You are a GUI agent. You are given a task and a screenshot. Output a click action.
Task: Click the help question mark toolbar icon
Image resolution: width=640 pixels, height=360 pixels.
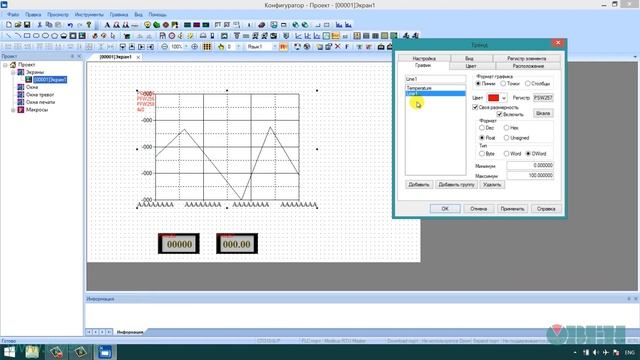[89, 25]
